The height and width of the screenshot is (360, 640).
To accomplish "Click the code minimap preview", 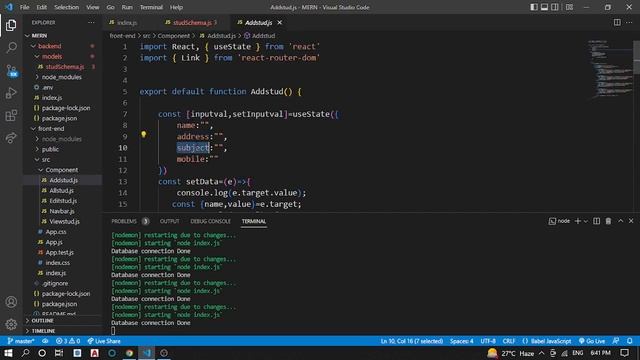I will 610,69.
